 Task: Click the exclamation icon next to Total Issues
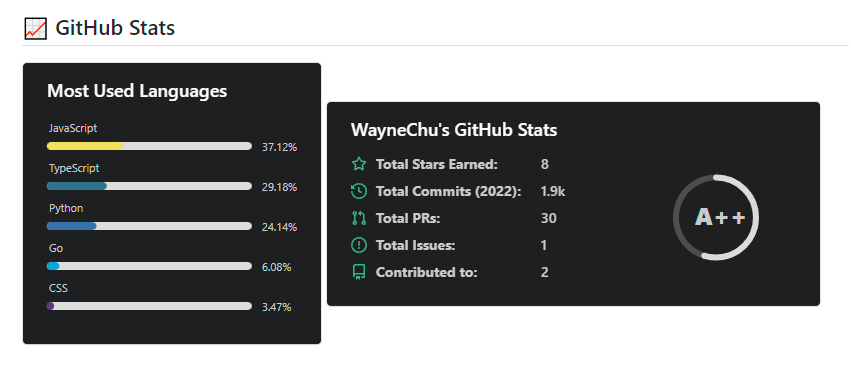(x=359, y=245)
